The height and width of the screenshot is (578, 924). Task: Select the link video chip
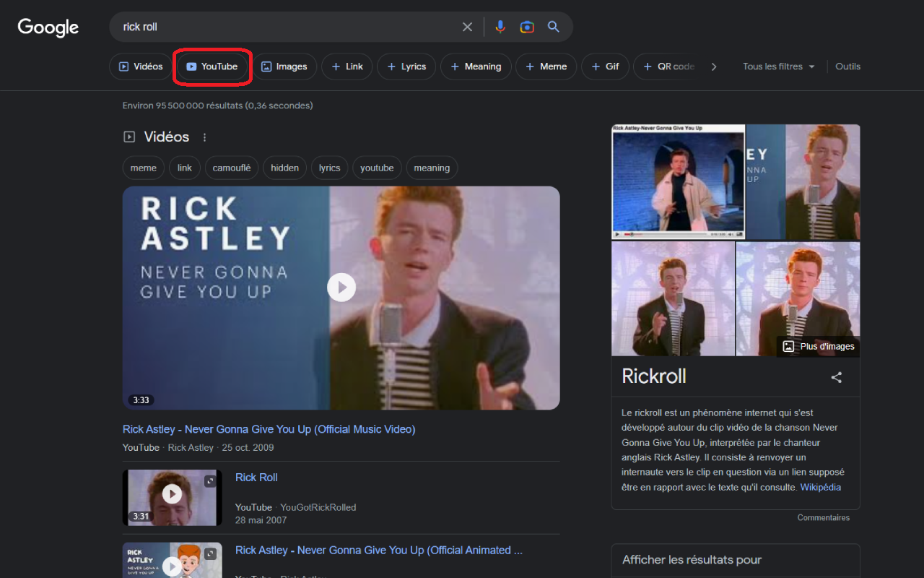click(185, 168)
